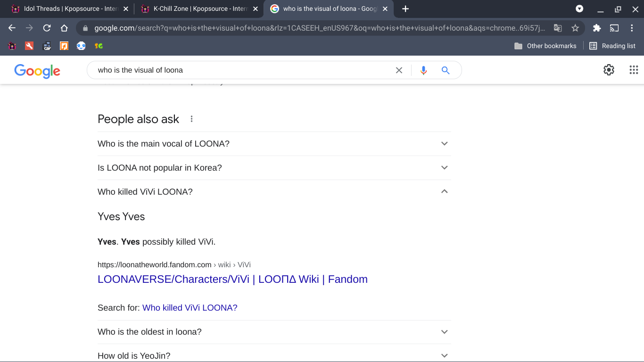Open Google settings gear
Viewport: 644px width, 362px height.
click(609, 70)
